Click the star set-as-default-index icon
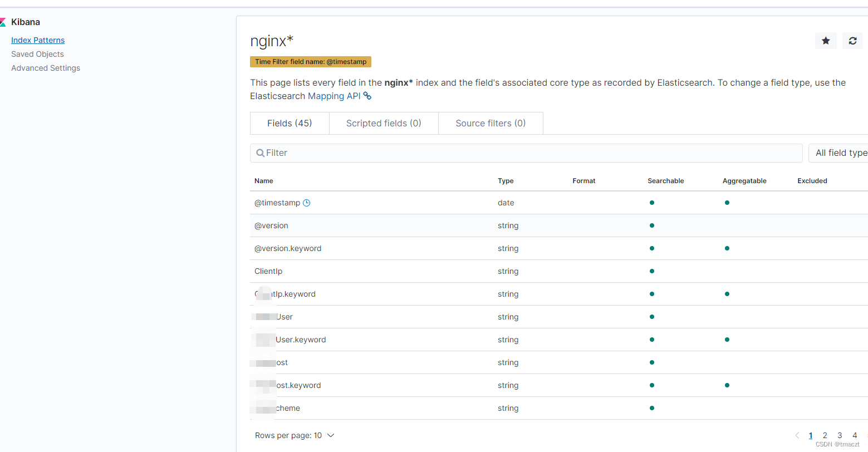This screenshot has height=452, width=868. pyautogui.click(x=826, y=41)
